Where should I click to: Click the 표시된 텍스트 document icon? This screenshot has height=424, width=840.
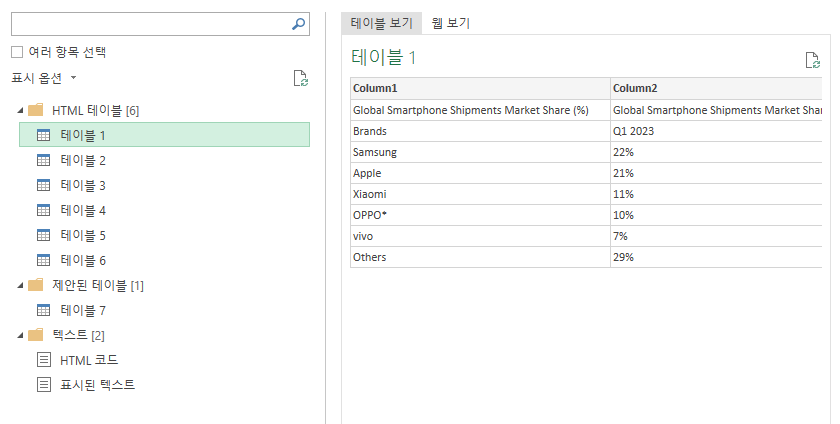point(43,384)
